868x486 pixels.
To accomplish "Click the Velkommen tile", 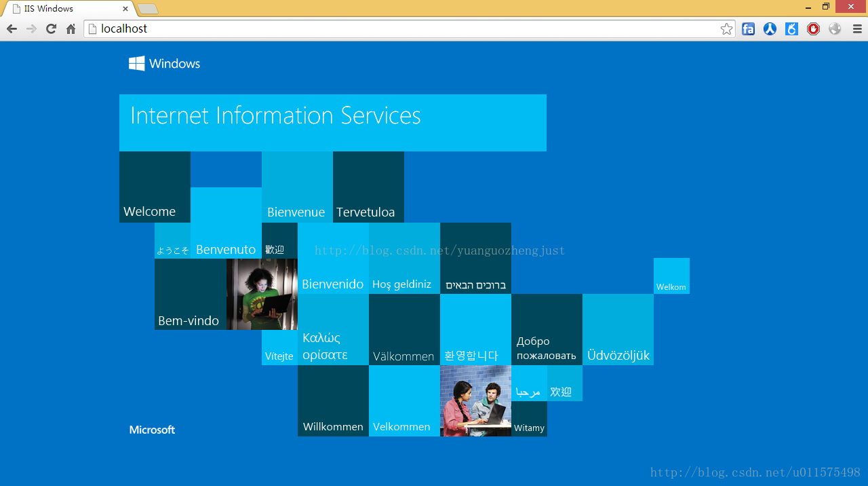I will click(404, 400).
